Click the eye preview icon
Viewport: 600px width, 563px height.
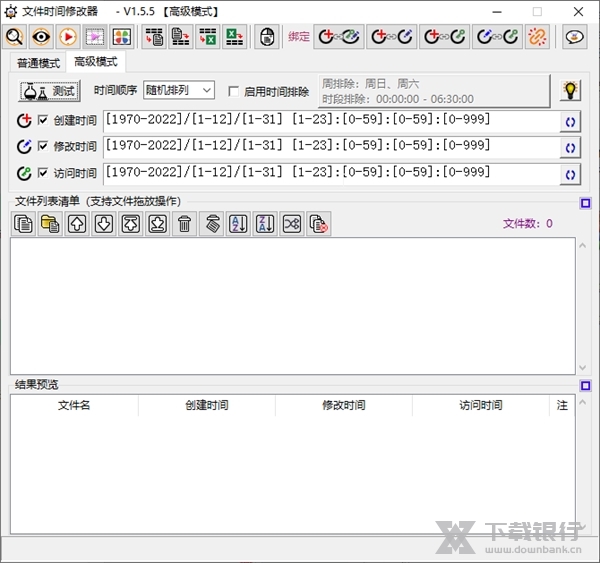point(41,37)
